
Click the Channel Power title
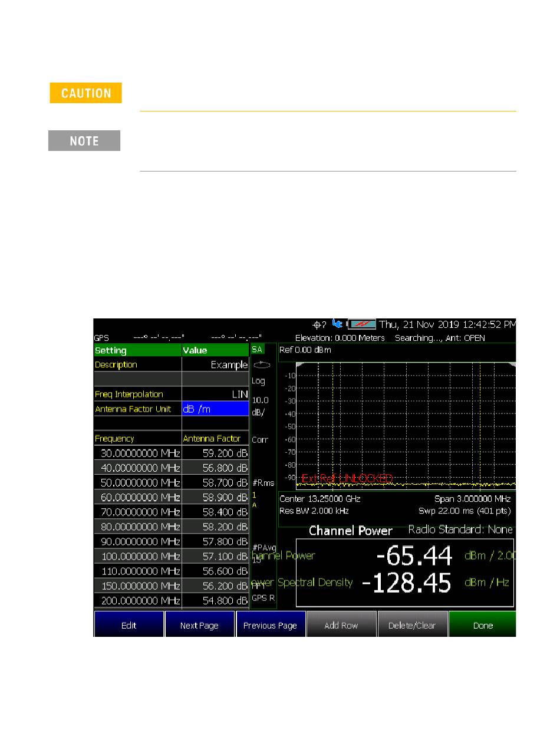351,531
